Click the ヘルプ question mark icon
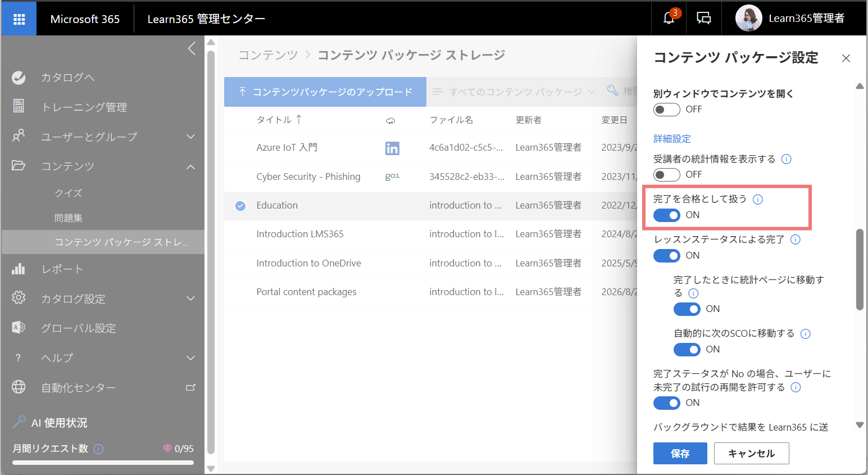Viewport: 868px width, 475px height. (x=18, y=358)
